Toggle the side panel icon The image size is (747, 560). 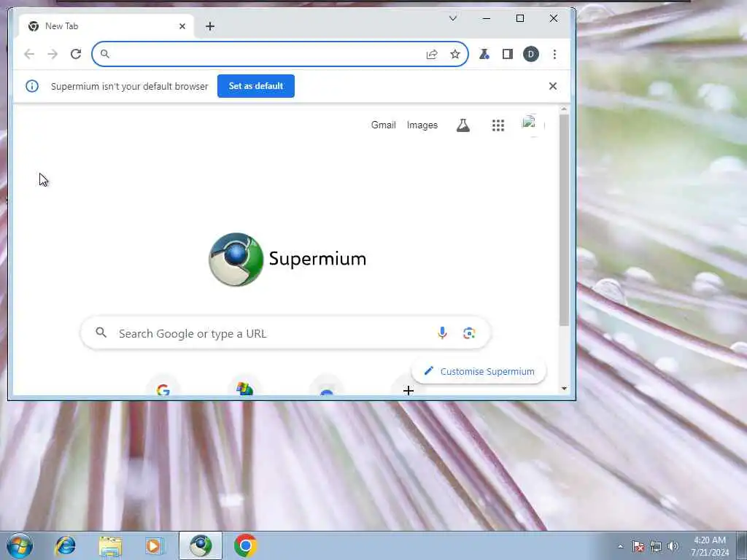508,54
